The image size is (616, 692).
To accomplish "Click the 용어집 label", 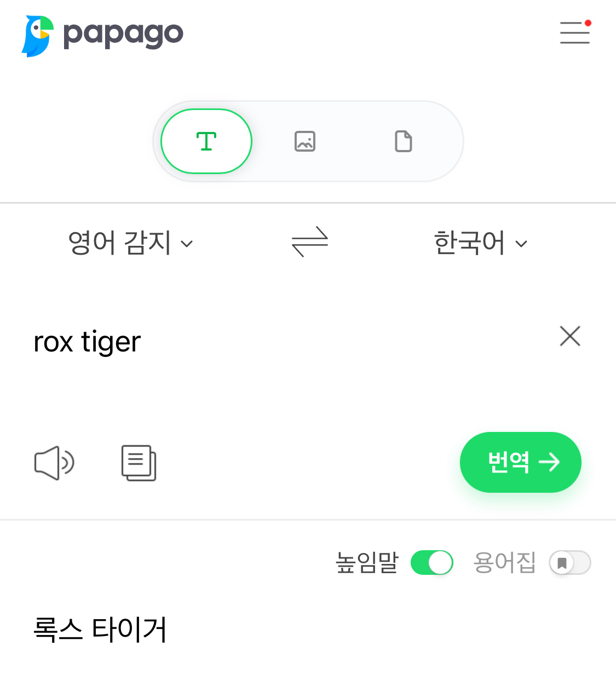I will pyautogui.click(x=504, y=563).
